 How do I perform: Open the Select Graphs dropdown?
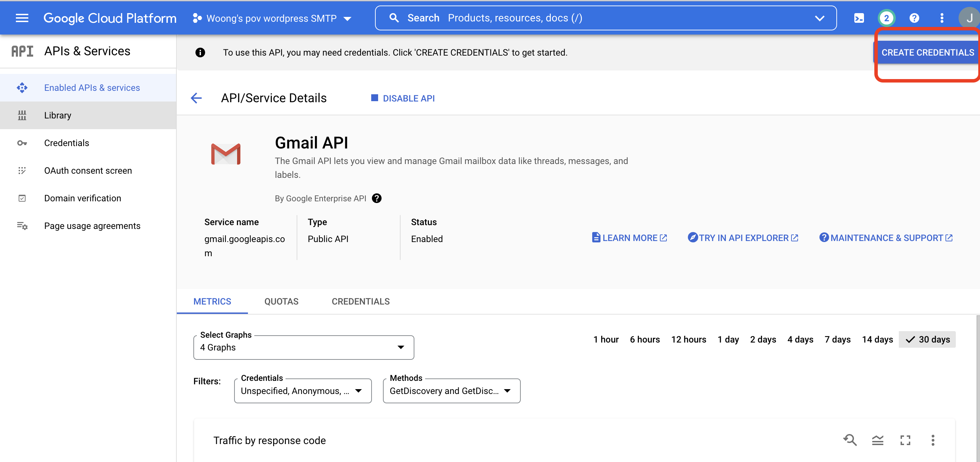(303, 347)
